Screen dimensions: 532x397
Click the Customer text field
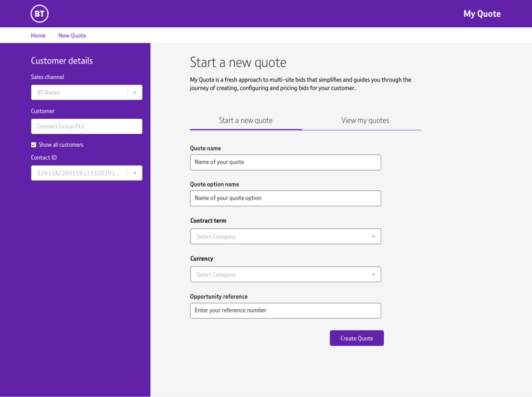click(x=87, y=126)
